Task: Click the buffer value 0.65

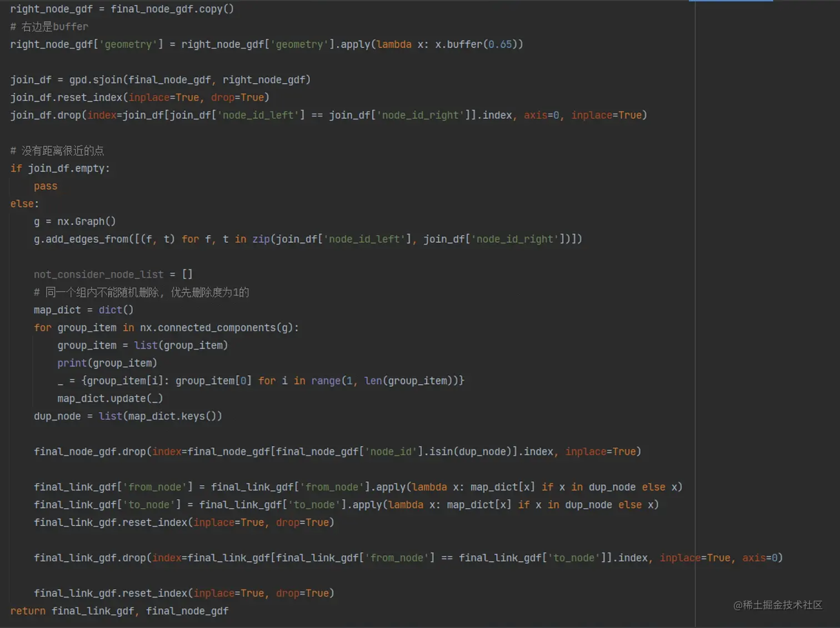Action: pyautogui.click(x=500, y=44)
